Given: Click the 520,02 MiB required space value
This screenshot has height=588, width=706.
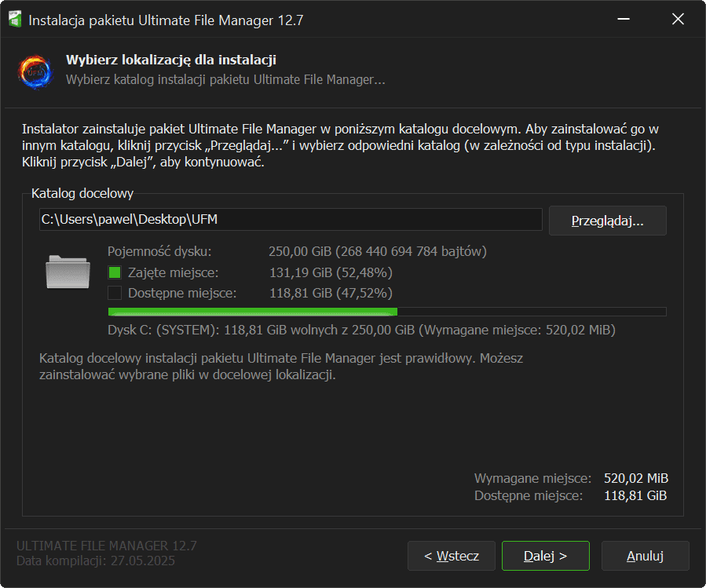Looking at the screenshot, I should (635, 478).
